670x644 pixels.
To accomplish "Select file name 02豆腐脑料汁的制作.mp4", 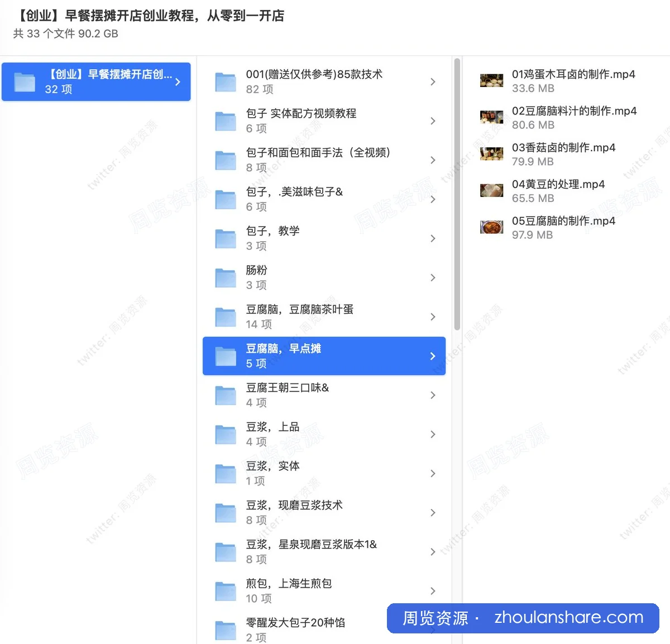I will click(x=574, y=111).
